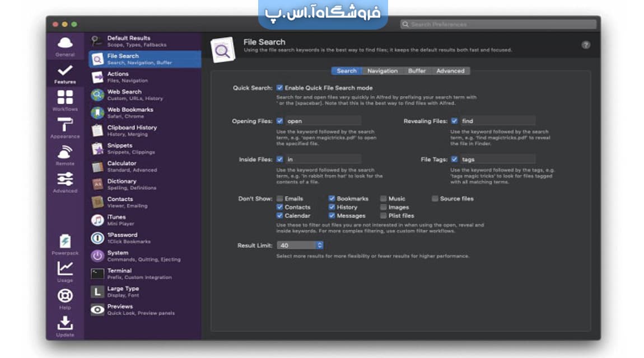Uncheck the Bookmarks checkbox

332,199
